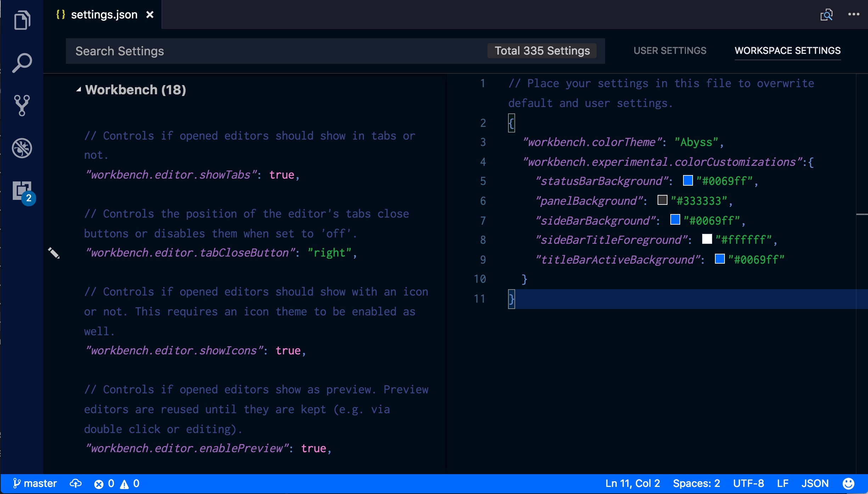This screenshot has height=494, width=868.
Task: Open the Extensions view with badge
Action: [x=23, y=191]
